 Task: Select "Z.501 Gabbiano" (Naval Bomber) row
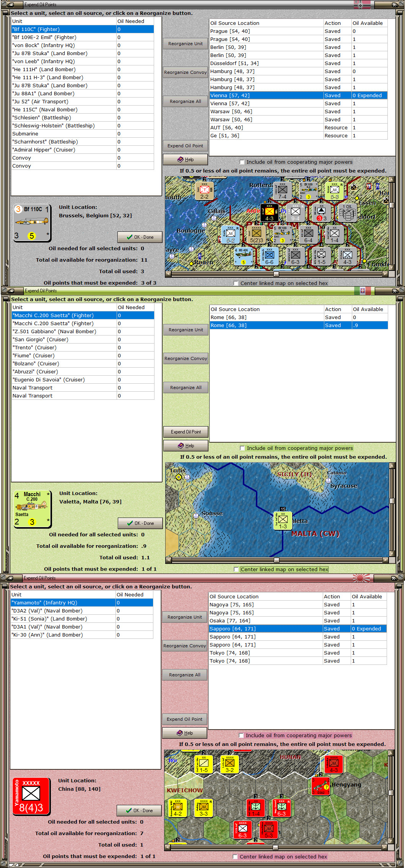83,332
